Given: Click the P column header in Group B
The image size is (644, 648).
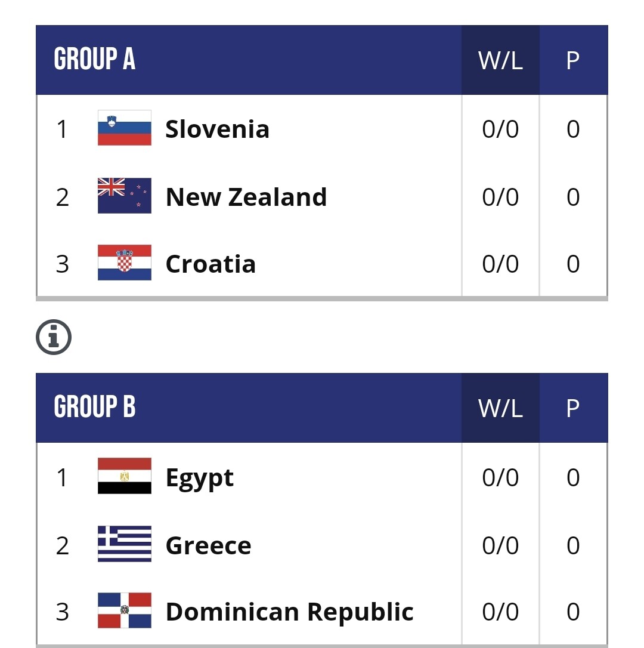Looking at the screenshot, I should [572, 408].
